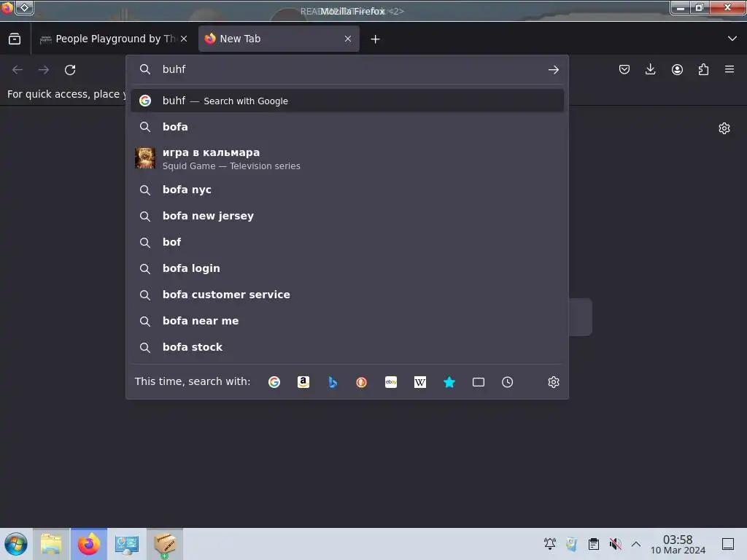Search open tabs with the tabs icon
Screen dimensions: 747x560
click(x=479, y=382)
